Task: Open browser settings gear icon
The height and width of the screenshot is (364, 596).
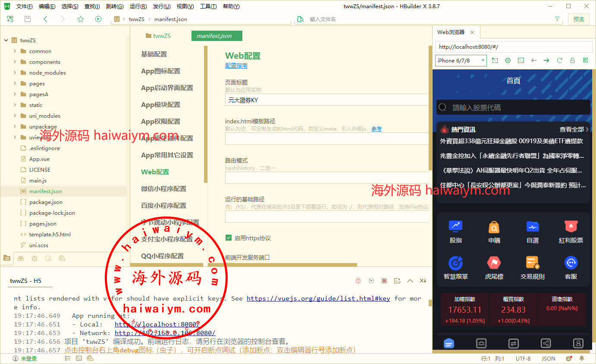Action: pyautogui.click(x=508, y=61)
